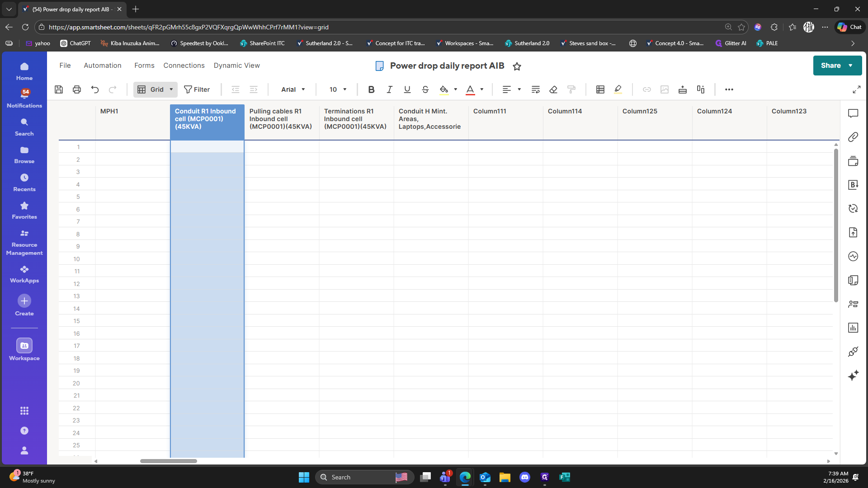
Task: Toggle Italic formatting
Action: coord(389,89)
